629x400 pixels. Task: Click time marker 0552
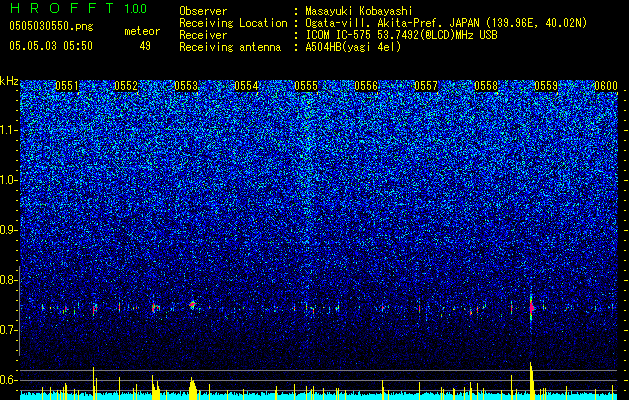[x=126, y=86]
